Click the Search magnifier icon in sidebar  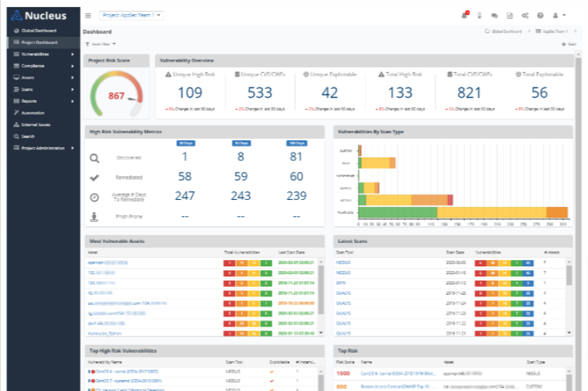click(16, 136)
